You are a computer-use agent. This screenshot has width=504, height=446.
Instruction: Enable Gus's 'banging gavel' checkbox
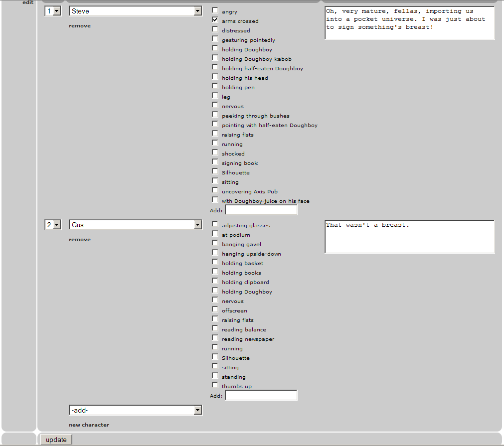(x=215, y=243)
